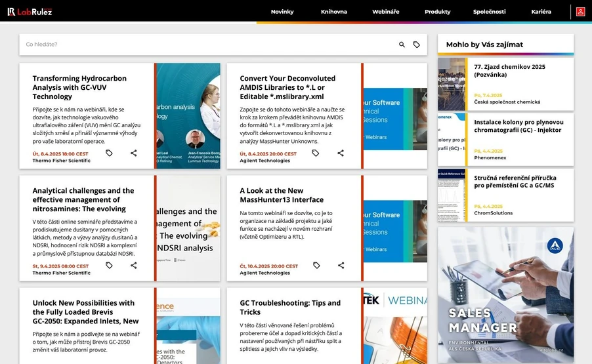Image resolution: width=592 pixels, height=364 pixels.
Task: Click date 'Út, 8.4.2025 18:00 CEST'
Action: (60, 154)
